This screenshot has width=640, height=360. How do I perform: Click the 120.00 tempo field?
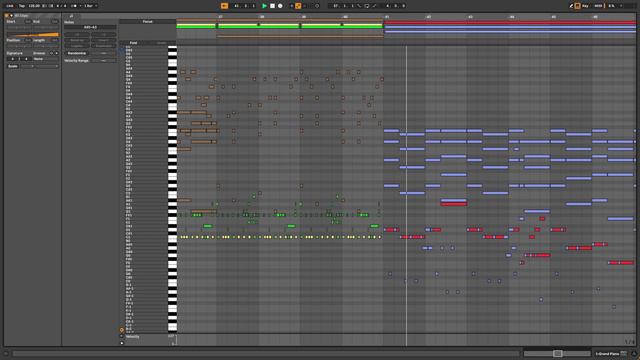point(34,6)
